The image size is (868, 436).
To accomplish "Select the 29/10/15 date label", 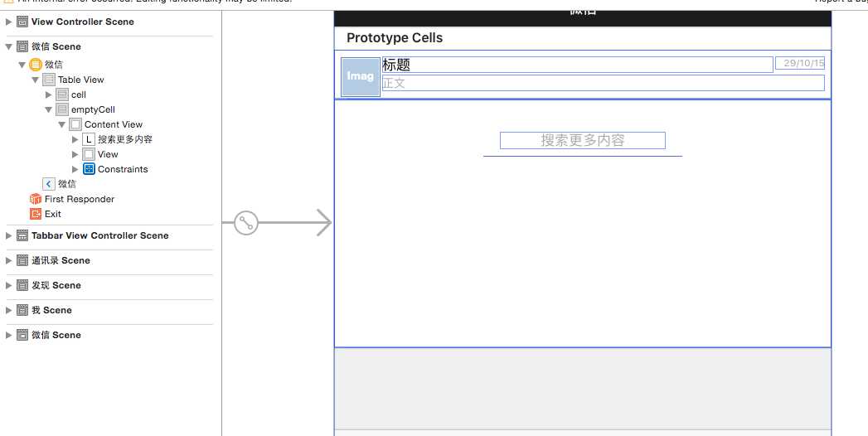I will pos(800,63).
